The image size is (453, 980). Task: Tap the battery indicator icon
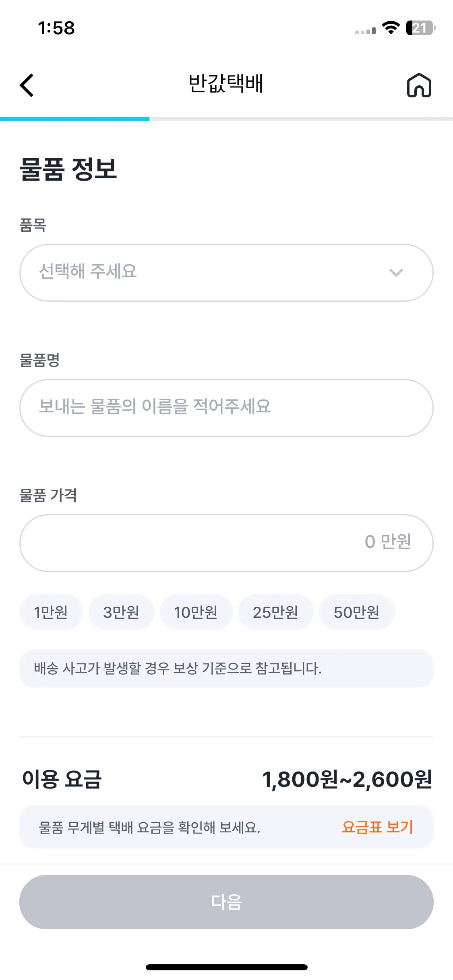point(420,28)
